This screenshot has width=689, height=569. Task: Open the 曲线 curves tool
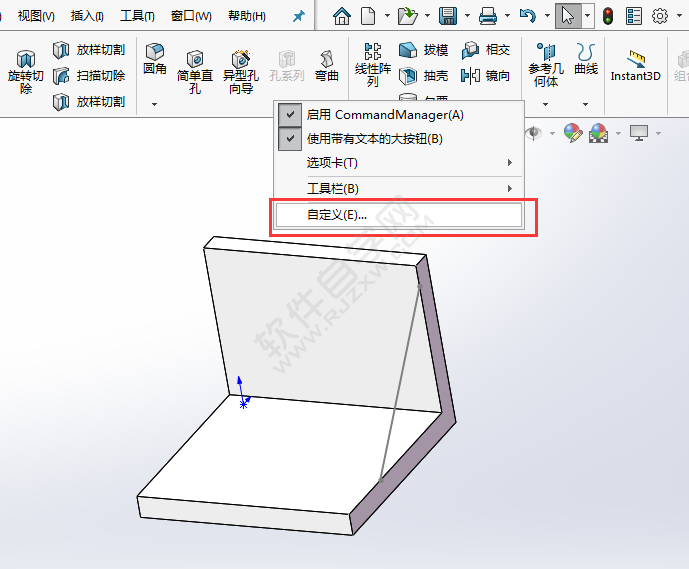(586, 58)
